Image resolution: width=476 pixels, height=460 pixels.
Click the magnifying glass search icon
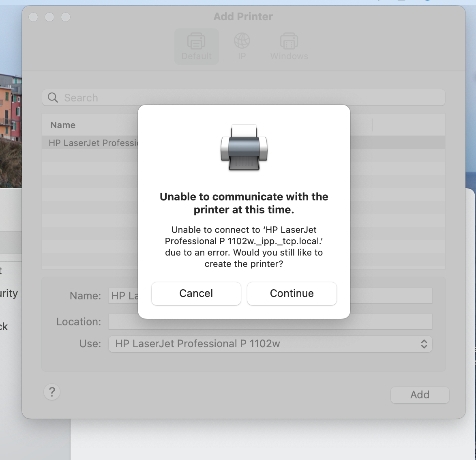(x=53, y=97)
